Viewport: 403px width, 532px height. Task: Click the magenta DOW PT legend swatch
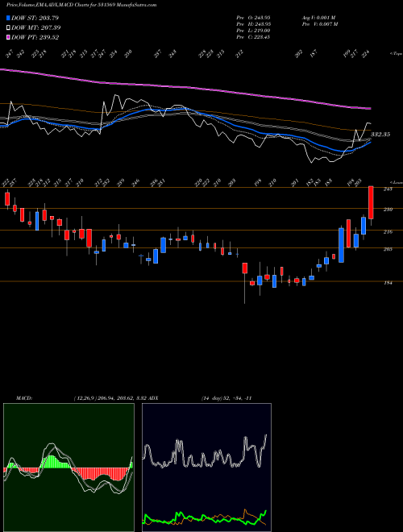point(9,37)
